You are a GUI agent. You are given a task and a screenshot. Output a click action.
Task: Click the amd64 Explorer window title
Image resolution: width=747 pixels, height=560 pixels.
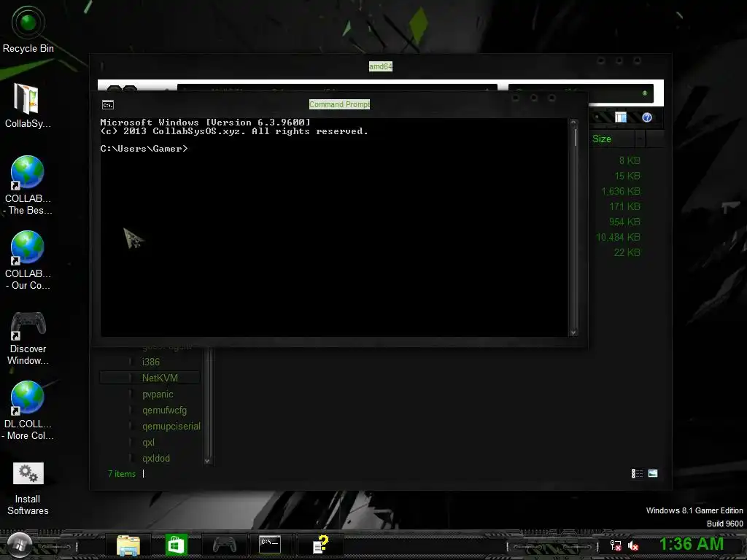click(x=381, y=66)
